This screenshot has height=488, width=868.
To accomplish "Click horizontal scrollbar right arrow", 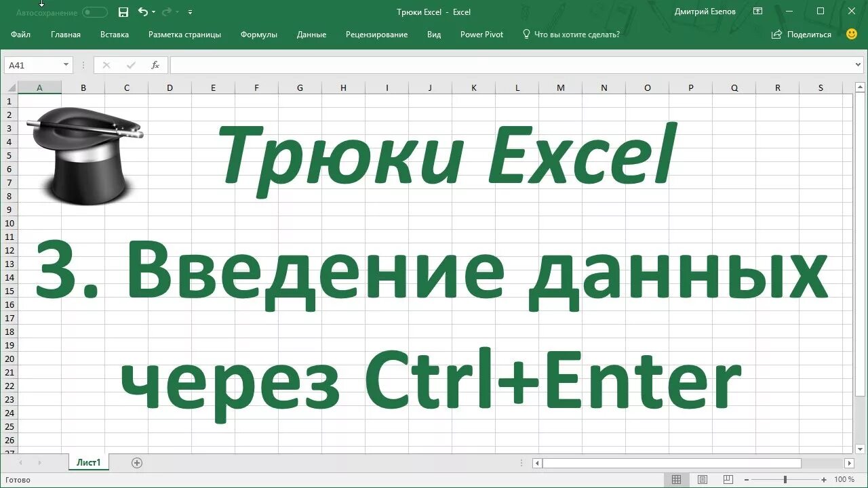I will coord(849,464).
